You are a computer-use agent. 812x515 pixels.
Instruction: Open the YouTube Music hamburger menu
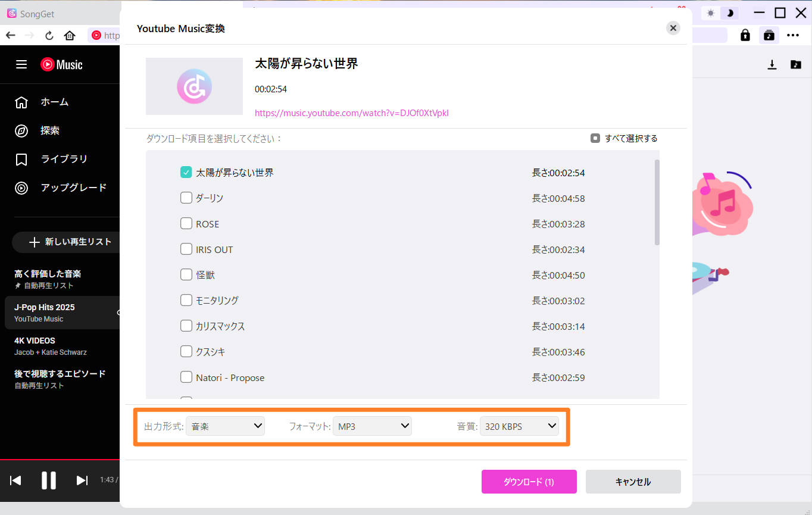point(21,65)
